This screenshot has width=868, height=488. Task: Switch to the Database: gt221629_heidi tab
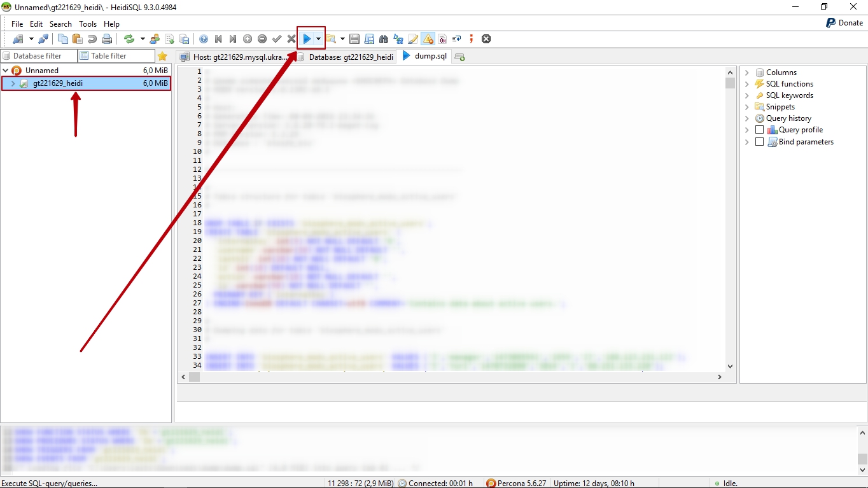(x=346, y=57)
